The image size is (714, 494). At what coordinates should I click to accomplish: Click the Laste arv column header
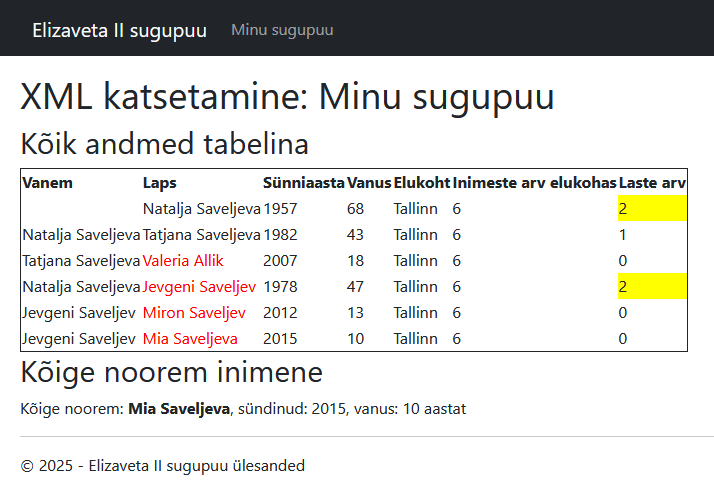point(652,183)
